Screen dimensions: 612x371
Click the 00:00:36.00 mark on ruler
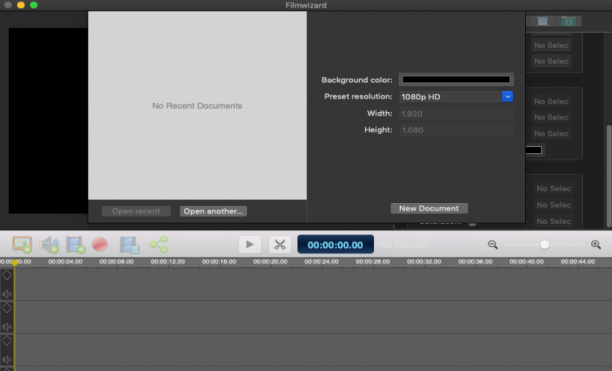475,261
